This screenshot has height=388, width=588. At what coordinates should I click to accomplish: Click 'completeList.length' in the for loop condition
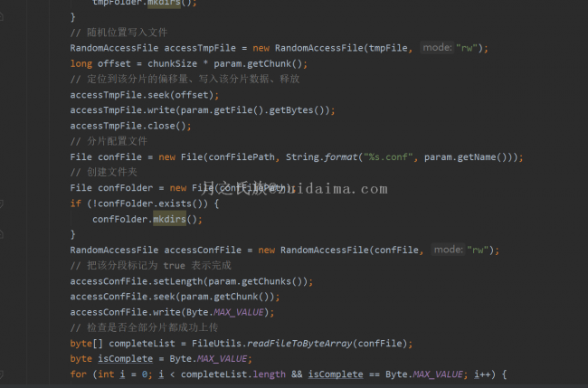point(233,374)
